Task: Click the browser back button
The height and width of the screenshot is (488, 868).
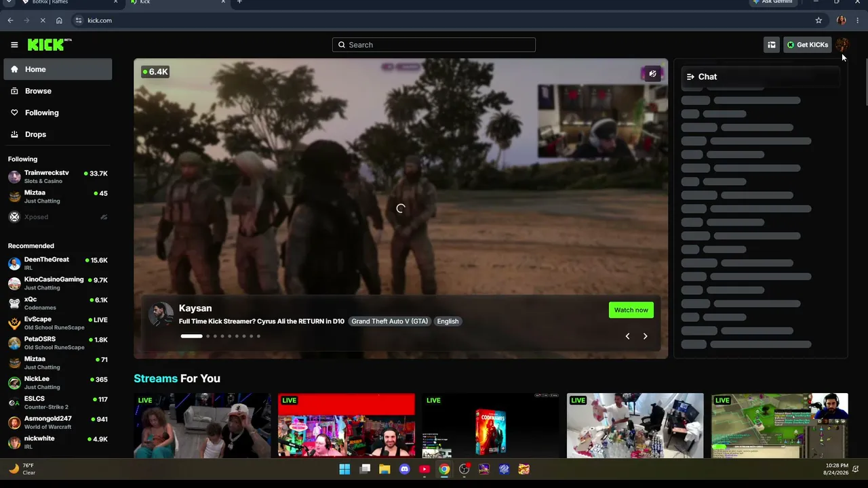Action: pyautogui.click(x=10, y=20)
